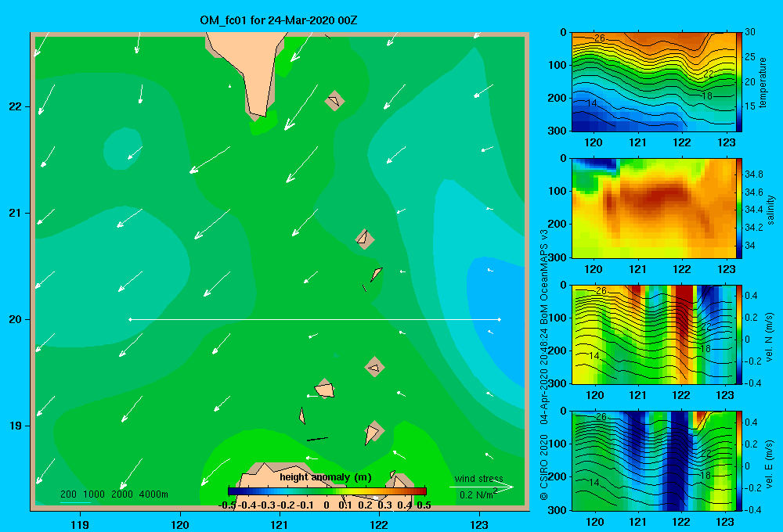783x532 pixels.
Task: Click the '34.8' salinity scale value
Action: pos(753,174)
